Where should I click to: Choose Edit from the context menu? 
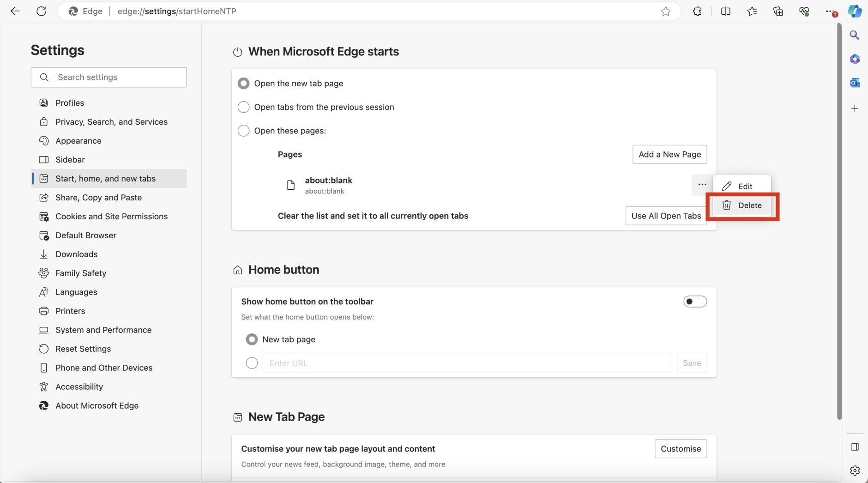[742, 186]
